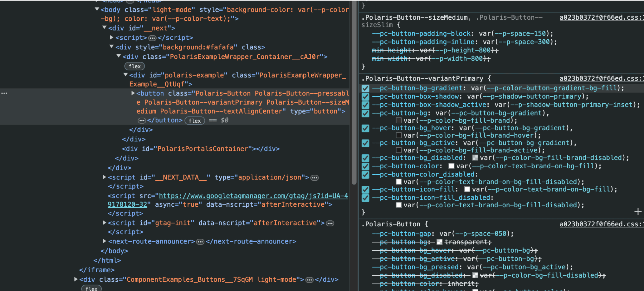This screenshot has width=644, height=291.
Task: Open color swatch for --p-color-bg-fill-brand
Action: (x=398, y=120)
